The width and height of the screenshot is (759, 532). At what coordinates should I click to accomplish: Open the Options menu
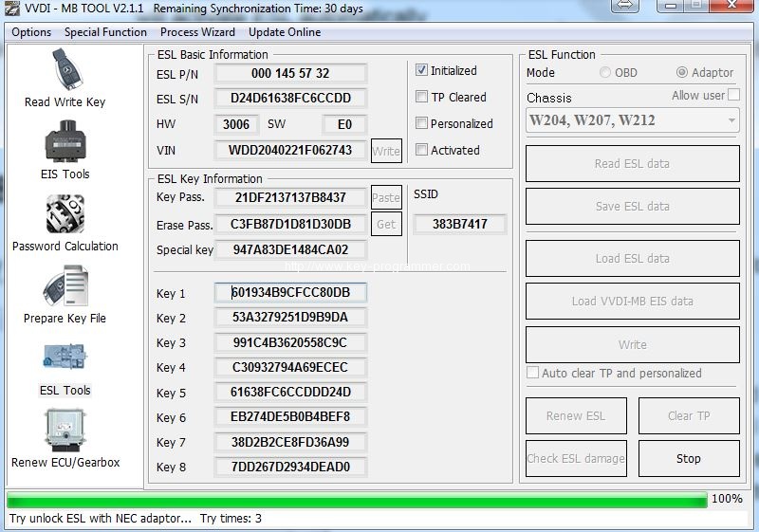(31, 32)
